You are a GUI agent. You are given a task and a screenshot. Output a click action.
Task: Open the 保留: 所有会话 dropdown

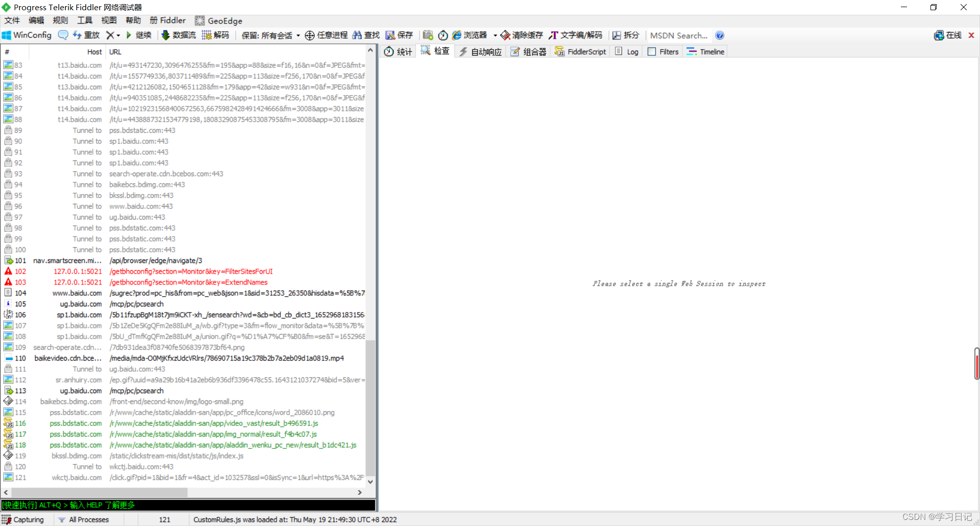click(x=271, y=35)
